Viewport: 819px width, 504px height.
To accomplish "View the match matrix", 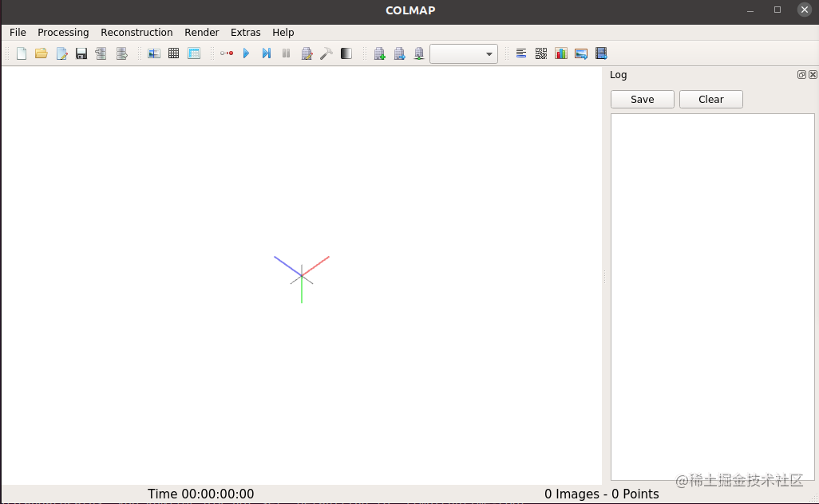I will tap(541, 53).
